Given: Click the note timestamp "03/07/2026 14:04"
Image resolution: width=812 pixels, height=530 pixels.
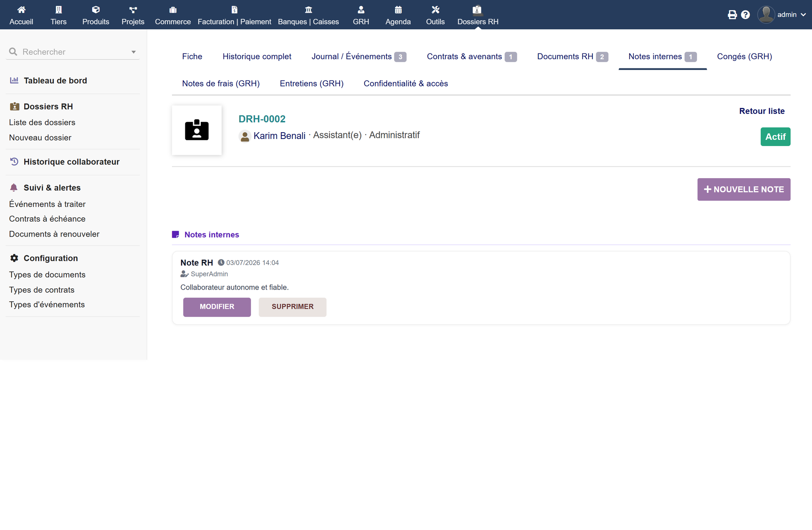Looking at the screenshot, I should pos(252,262).
